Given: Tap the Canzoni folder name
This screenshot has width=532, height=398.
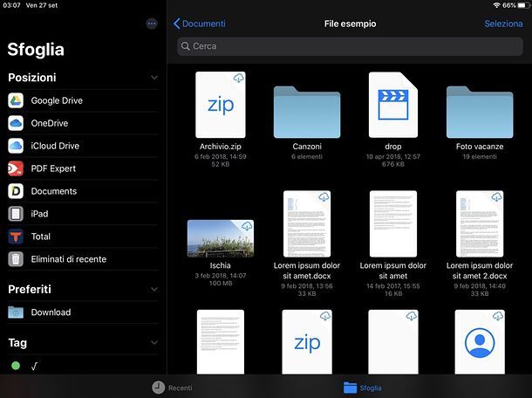Looking at the screenshot, I should [307, 147].
